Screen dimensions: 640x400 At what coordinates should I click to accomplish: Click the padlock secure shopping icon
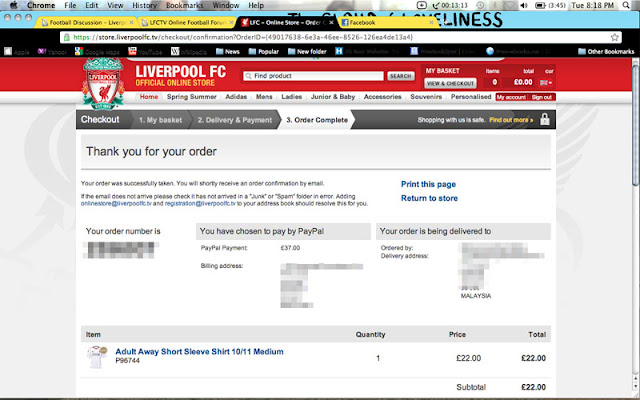(x=545, y=119)
